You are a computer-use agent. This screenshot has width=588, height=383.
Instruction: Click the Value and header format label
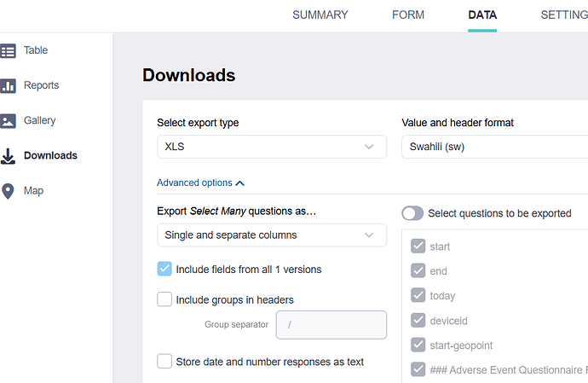click(x=458, y=123)
